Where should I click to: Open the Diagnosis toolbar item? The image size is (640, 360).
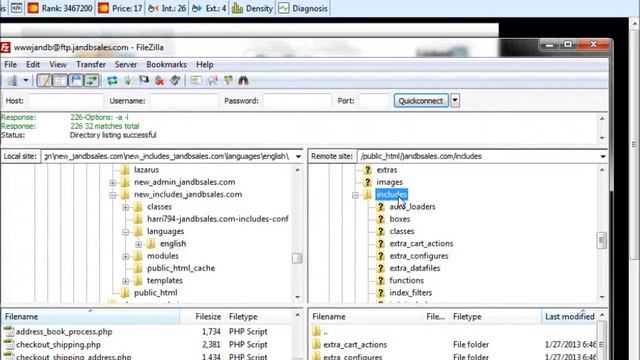(x=304, y=8)
